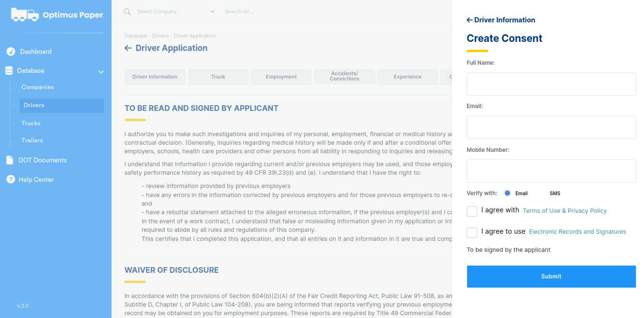The image size is (644, 318).
Task: Click the DOT Documents file icon
Action: (10, 160)
